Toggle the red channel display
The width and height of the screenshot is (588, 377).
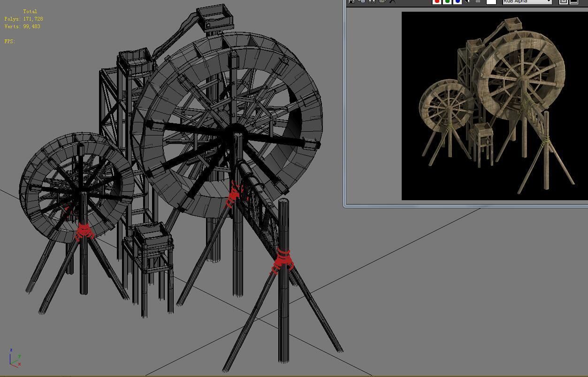tap(437, 1)
